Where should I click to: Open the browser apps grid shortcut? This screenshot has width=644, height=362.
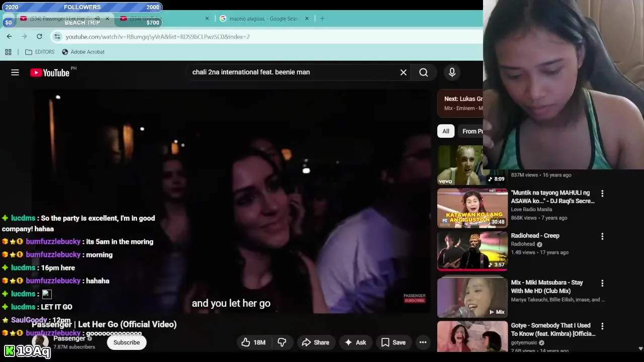pyautogui.click(x=8, y=52)
